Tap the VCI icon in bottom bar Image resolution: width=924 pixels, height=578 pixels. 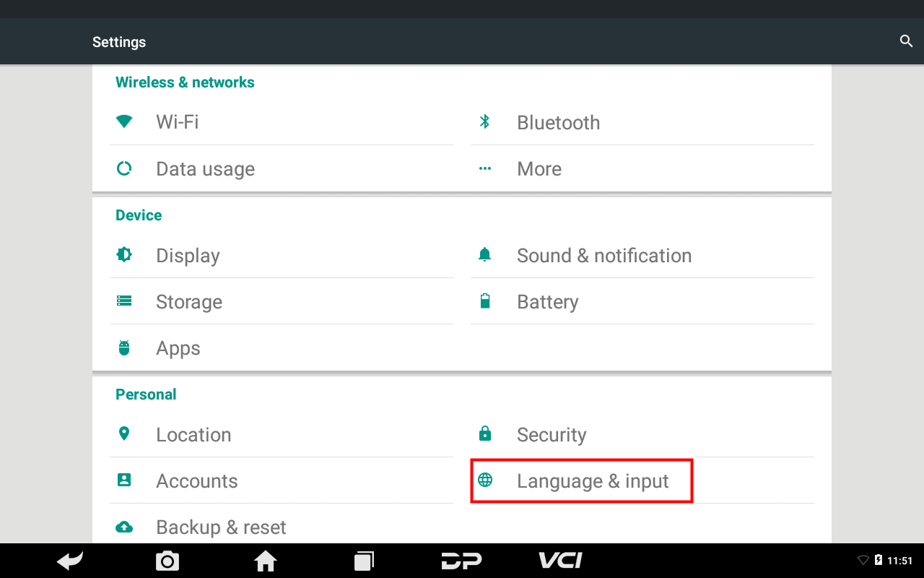click(560, 561)
